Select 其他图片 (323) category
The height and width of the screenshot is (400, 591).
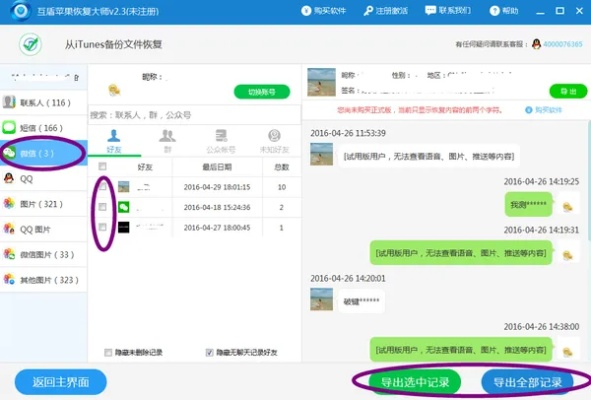[x=44, y=280]
